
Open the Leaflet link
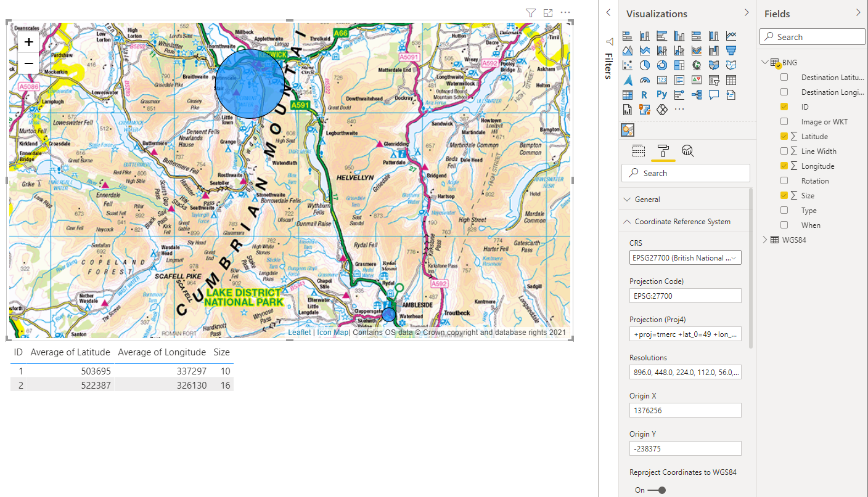click(300, 333)
